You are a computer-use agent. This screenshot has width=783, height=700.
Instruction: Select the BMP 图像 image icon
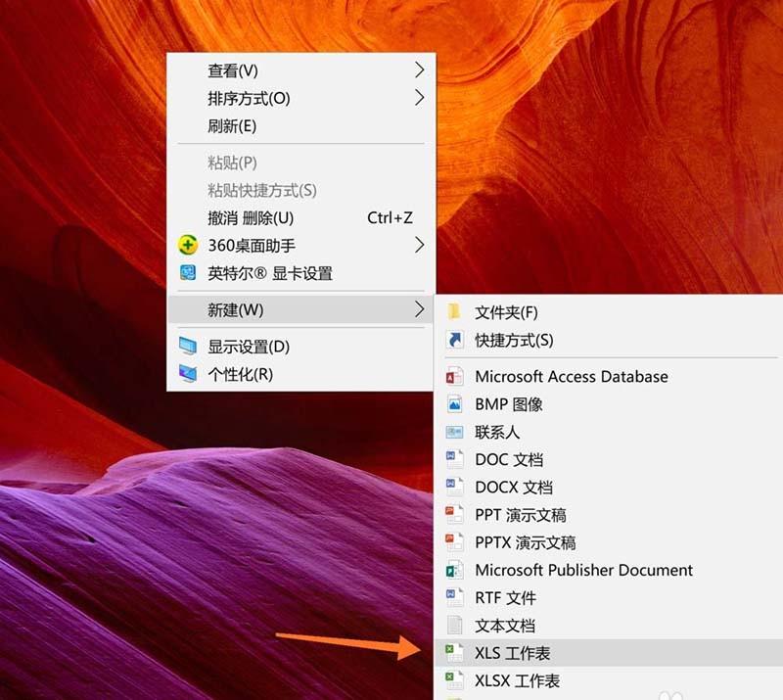453,403
